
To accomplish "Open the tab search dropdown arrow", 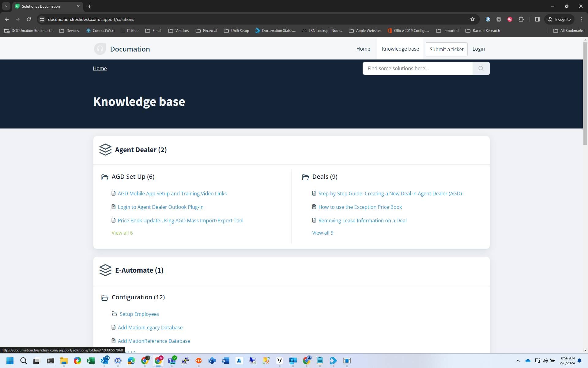I will tap(6, 6).
